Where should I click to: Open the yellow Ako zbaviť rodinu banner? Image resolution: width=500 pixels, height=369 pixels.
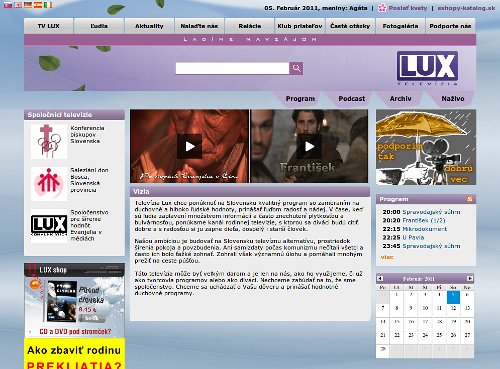pyautogui.click(x=74, y=354)
